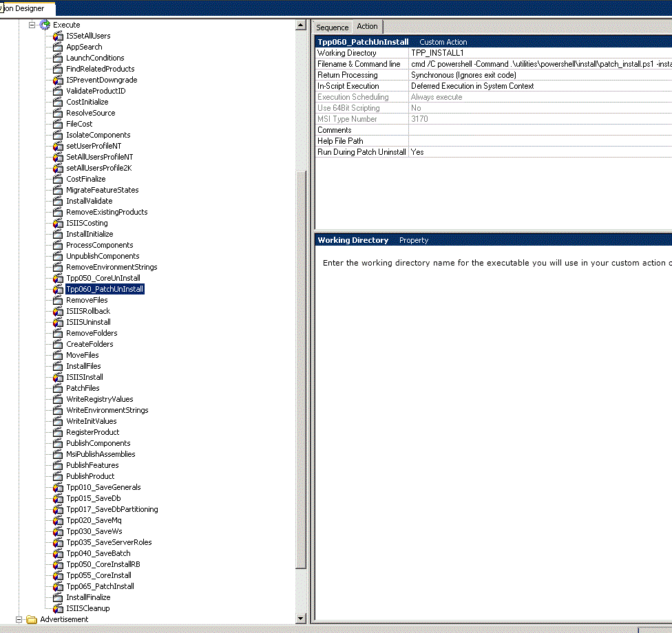Click the InstallFinalize action icon
672x633 pixels.
[58, 597]
